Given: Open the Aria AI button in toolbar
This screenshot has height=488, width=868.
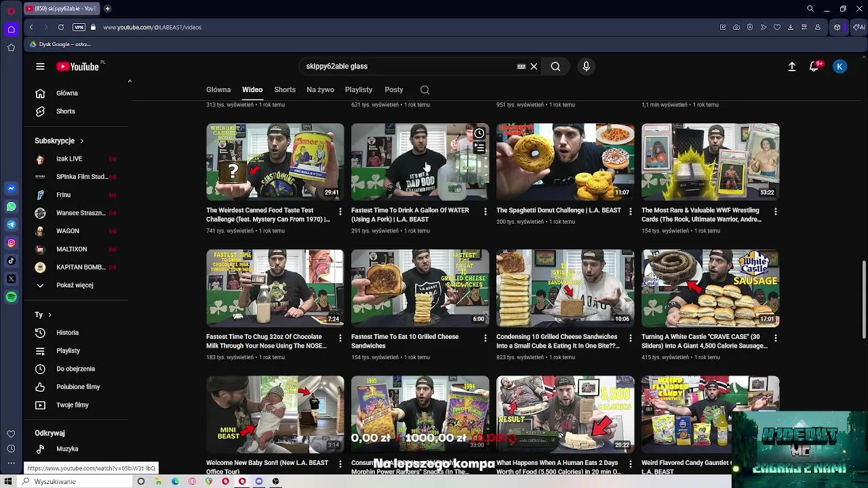Looking at the screenshot, I should (859, 27).
